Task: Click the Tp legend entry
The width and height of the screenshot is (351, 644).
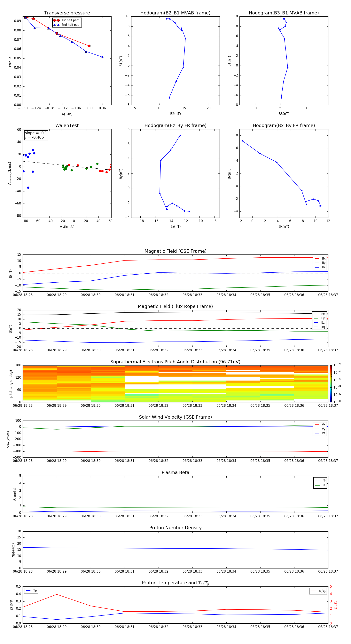Action: point(31,591)
